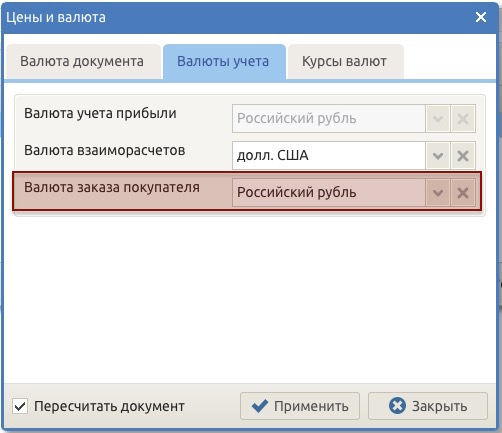Clear the Валюта заказа покупателя value

(463, 193)
